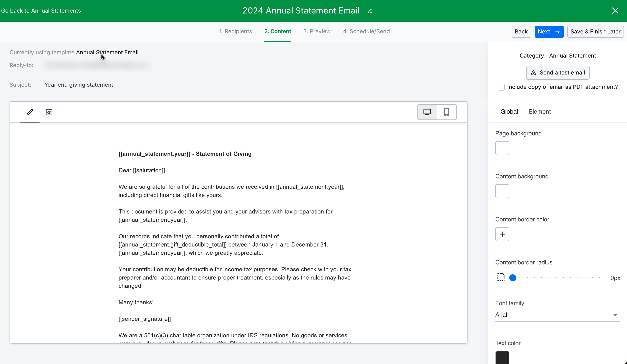Open the Element settings tab
Screen dimensions: 627x364
pos(539,111)
